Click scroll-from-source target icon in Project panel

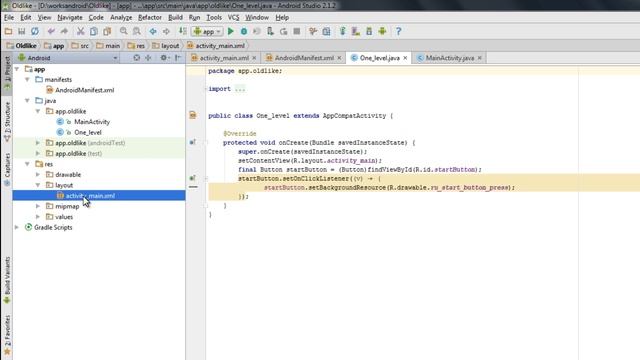pyautogui.click(x=137, y=58)
